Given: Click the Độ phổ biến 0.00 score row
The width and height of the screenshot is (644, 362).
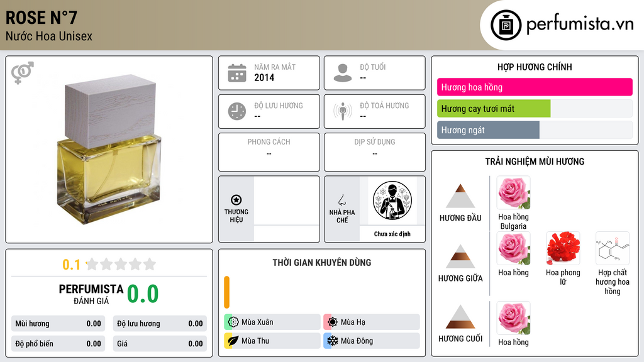Looking at the screenshot, I should (58, 344).
